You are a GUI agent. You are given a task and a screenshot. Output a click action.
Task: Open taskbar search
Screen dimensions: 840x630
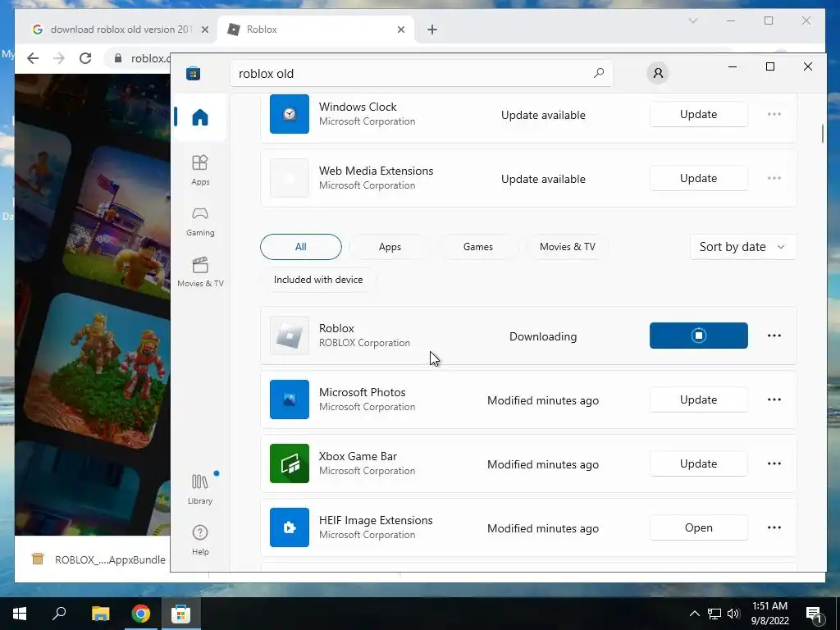[x=59, y=614]
